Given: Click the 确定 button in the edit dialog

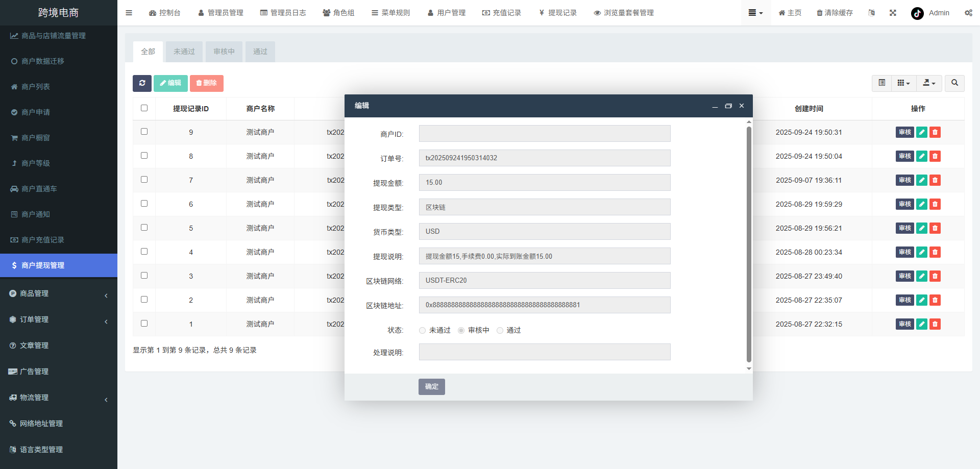Looking at the screenshot, I should (431, 386).
